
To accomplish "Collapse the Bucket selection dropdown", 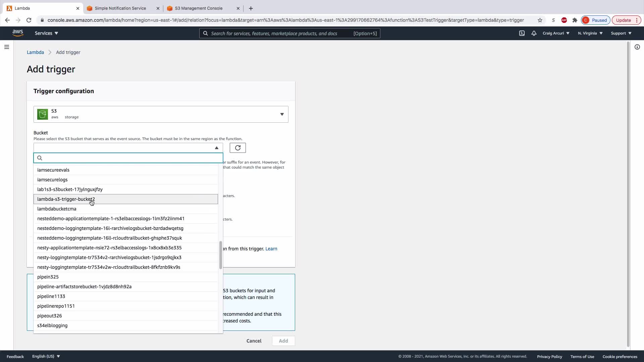I will 216,148.
